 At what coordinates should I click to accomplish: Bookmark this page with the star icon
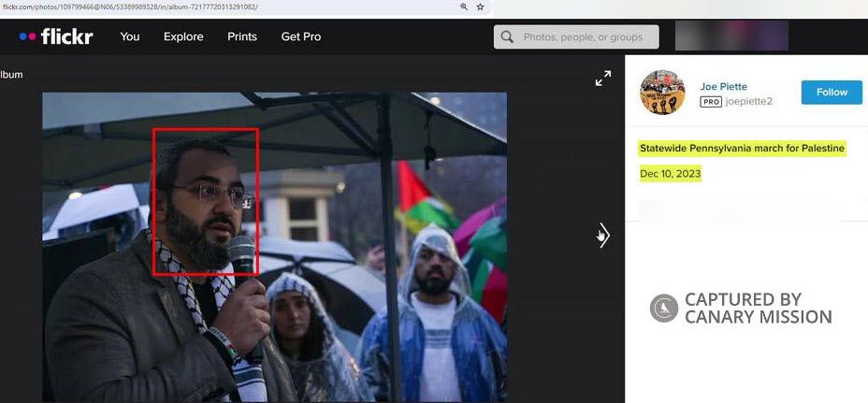point(481,7)
